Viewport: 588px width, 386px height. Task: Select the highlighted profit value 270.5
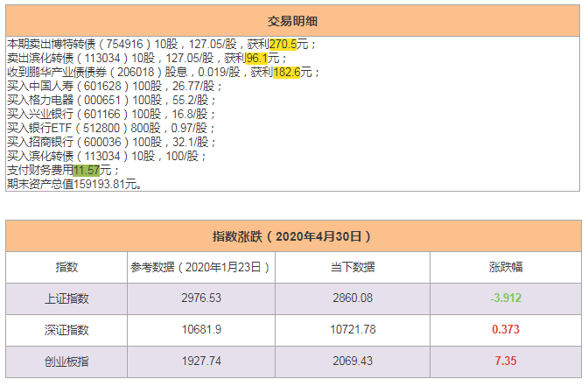click(283, 45)
